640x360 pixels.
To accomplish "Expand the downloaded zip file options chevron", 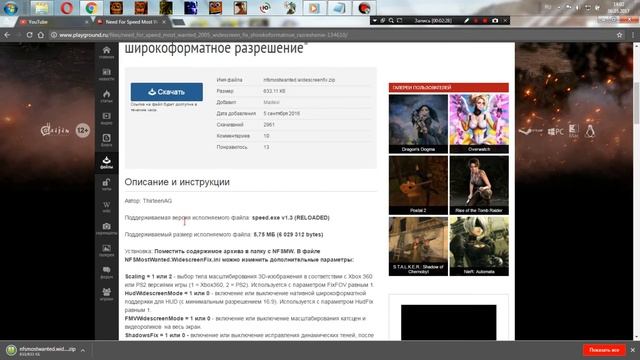I will 83,350.
